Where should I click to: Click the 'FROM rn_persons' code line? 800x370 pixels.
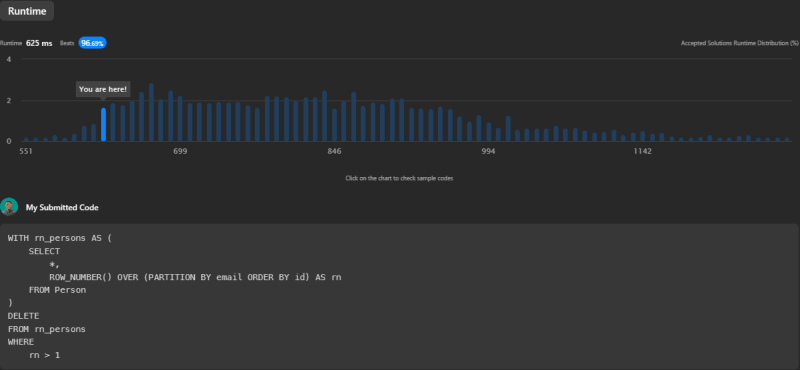click(46, 329)
